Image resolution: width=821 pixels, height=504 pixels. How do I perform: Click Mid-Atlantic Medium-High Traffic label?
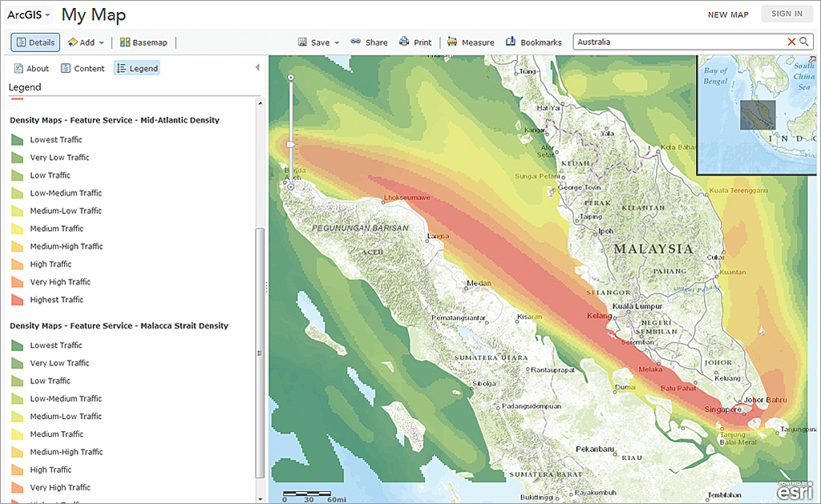coord(67,247)
